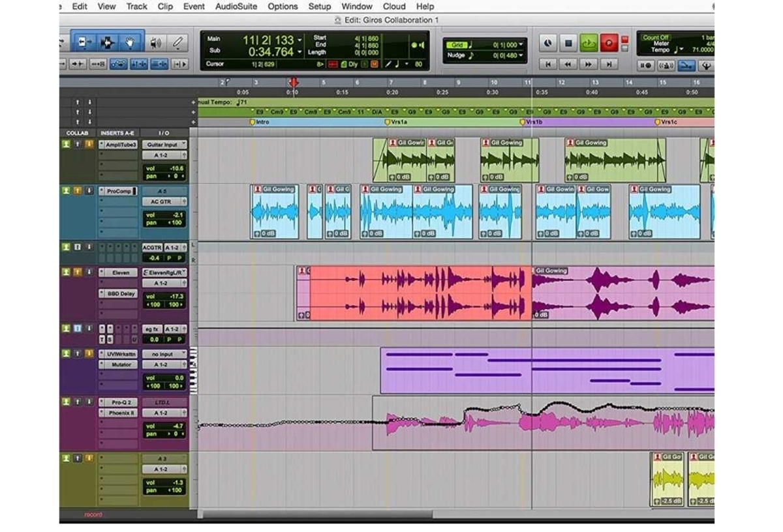Choose the Trim tool in toolbar
This screenshot has width=783, height=532.
[x=85, y=43]
